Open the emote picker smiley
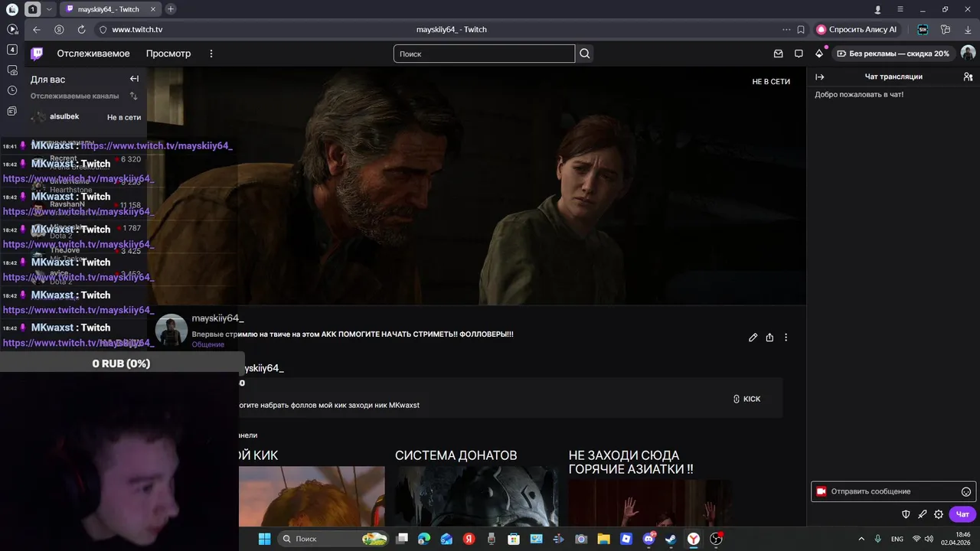The height and width of the screenshot is (551, 980). [966, 491]
